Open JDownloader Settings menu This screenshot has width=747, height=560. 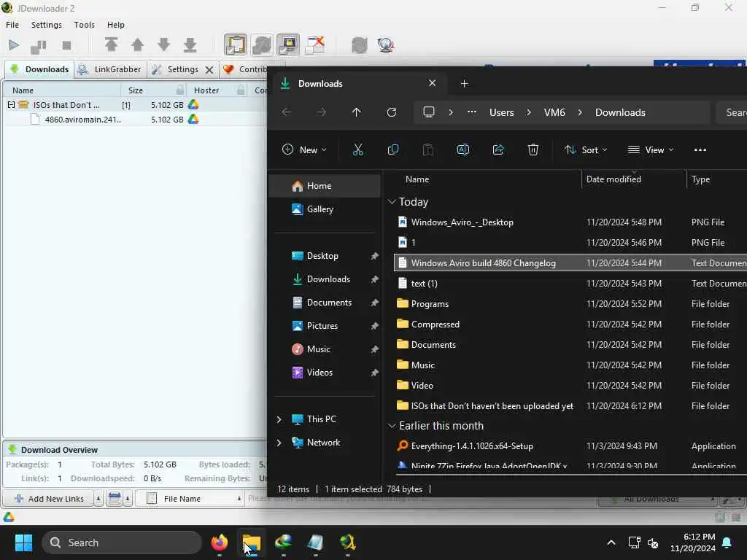coord(46,25)
